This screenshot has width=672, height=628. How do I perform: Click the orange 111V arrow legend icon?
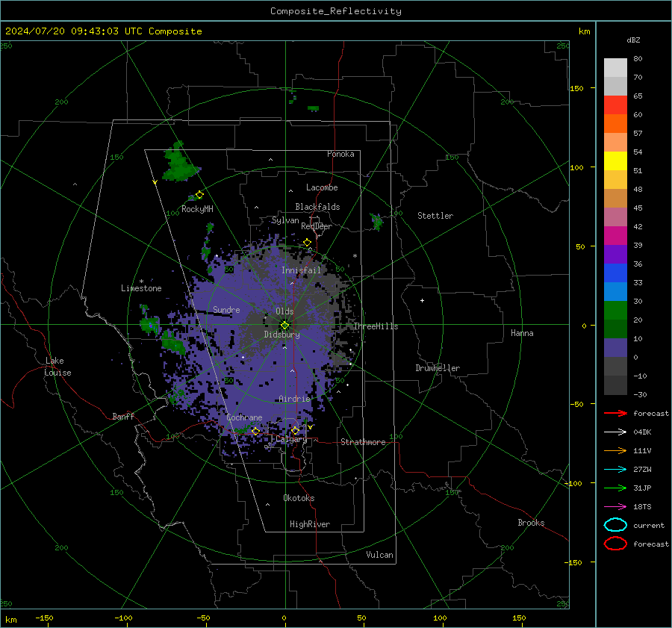(x=615, y=450)
